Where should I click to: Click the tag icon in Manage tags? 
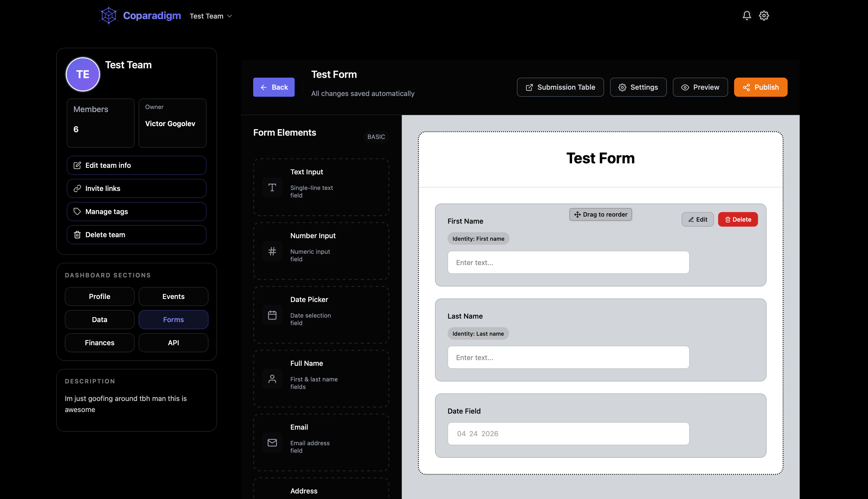pos(77,212)
